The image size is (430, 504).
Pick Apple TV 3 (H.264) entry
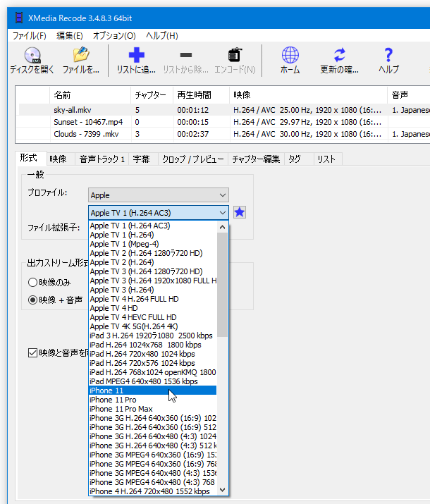pyautogui.click(x=153, y=290)
